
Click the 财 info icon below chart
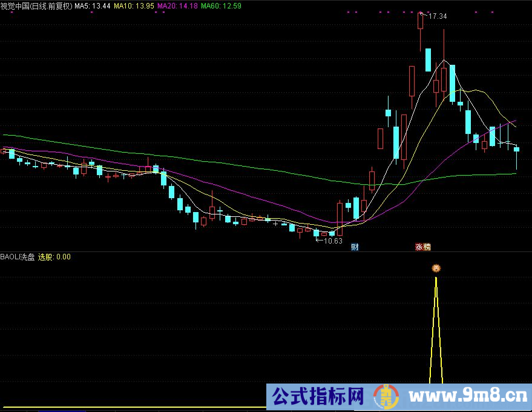tap(355, 247)
